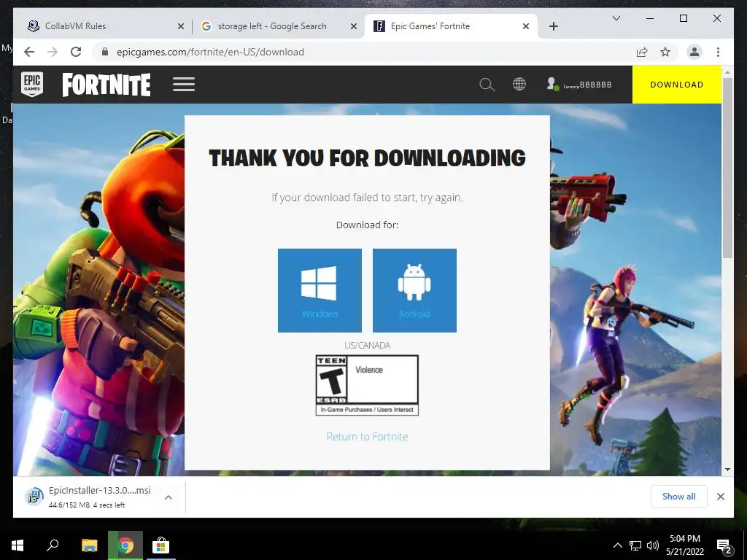Image resolution: width=747 pixels, height=560 pixels.
Task: Share this page from address bar
Action: point(642,52)
